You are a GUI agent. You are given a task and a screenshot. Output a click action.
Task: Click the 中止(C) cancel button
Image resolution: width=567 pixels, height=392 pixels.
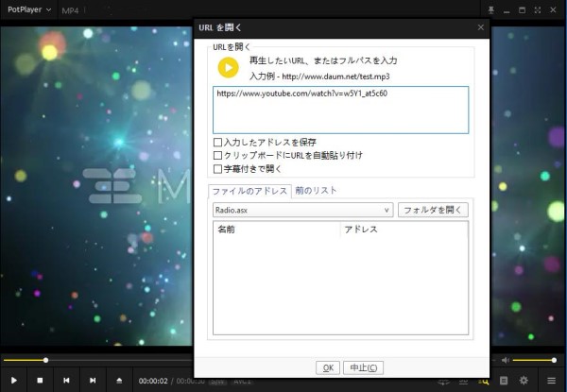point(363,367)
